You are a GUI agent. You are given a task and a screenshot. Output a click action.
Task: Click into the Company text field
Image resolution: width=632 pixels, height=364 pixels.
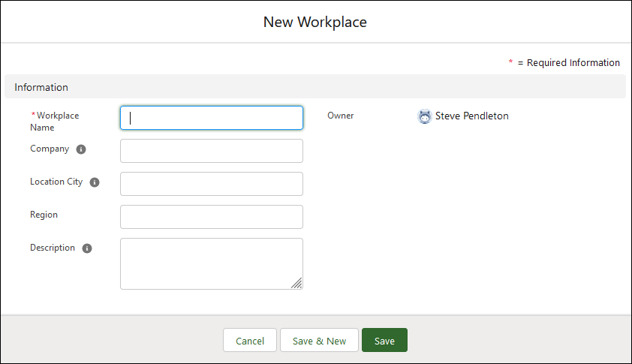212,151
